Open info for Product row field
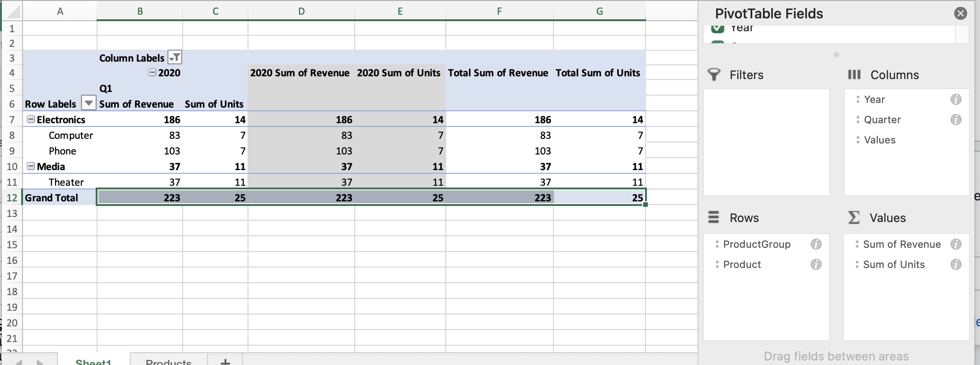The width and height of the screenshot is (980, 365). (x=816, y=264)
